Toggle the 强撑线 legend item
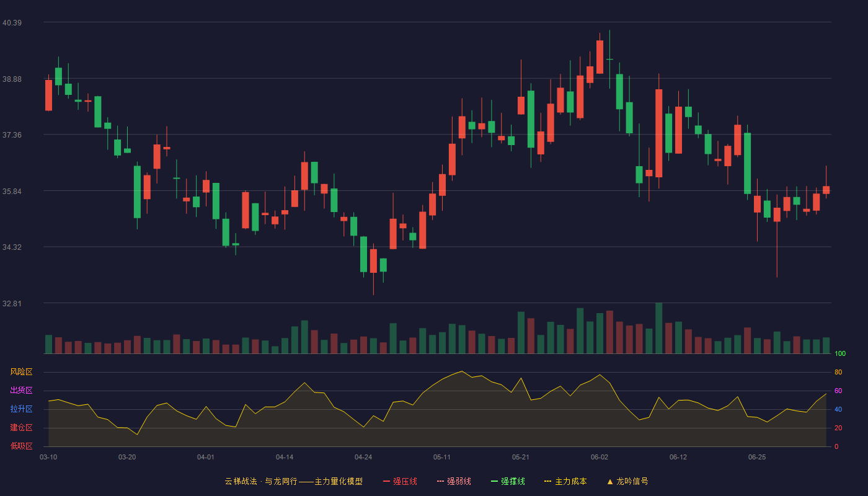This screenshot has height=496, width=868. [508, 481]
